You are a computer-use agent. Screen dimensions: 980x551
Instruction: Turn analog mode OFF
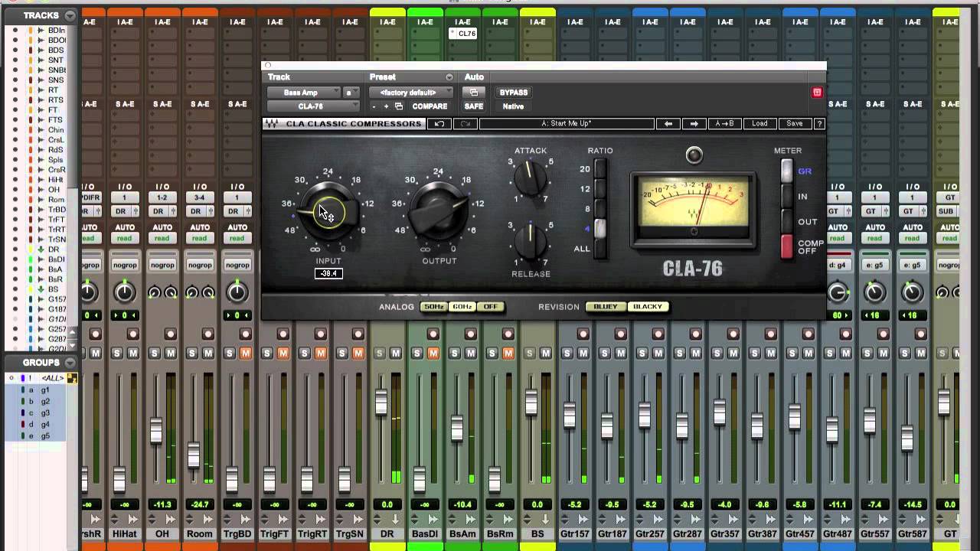[490, 307]
